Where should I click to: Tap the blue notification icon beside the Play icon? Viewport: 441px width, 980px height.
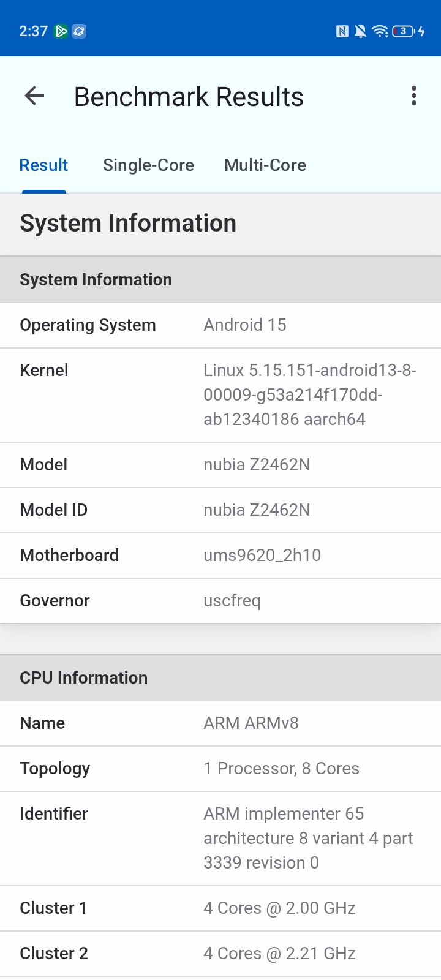tap(79, 31)
